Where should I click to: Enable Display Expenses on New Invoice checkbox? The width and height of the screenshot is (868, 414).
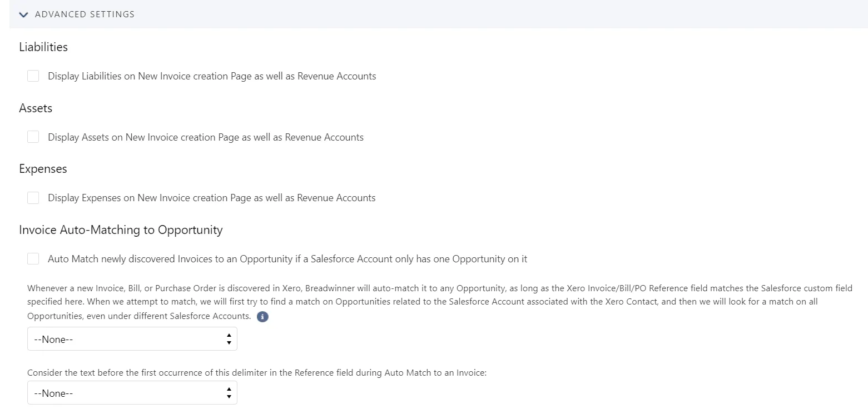33,198
